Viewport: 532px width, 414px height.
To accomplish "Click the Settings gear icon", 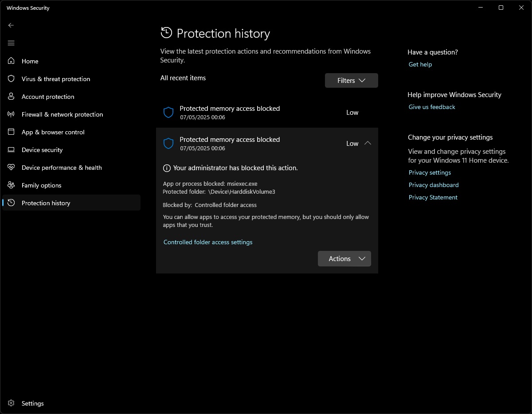I will [x=12, y=403].
